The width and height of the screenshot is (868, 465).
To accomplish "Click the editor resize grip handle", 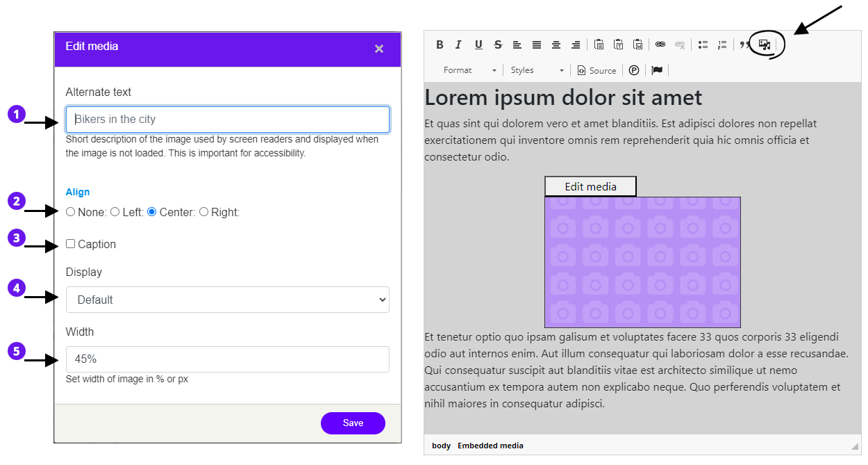I will click(x=855, y=446).
